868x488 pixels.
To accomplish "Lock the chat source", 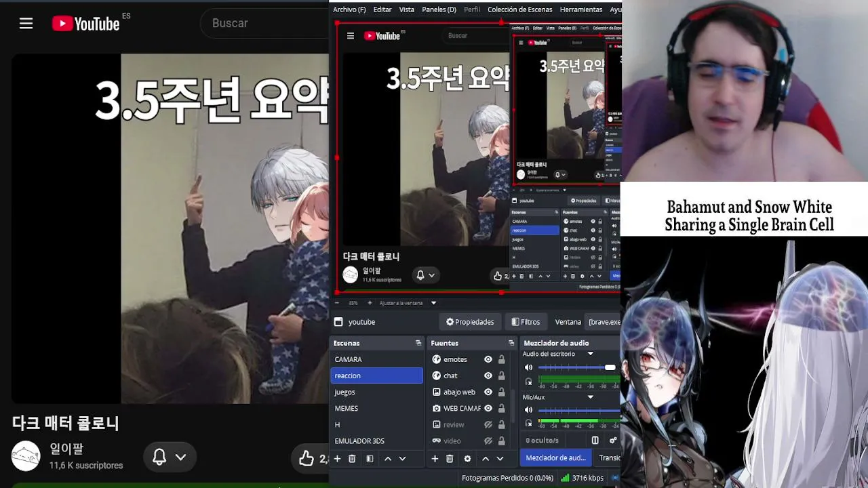I will click(x=502, y=375).
